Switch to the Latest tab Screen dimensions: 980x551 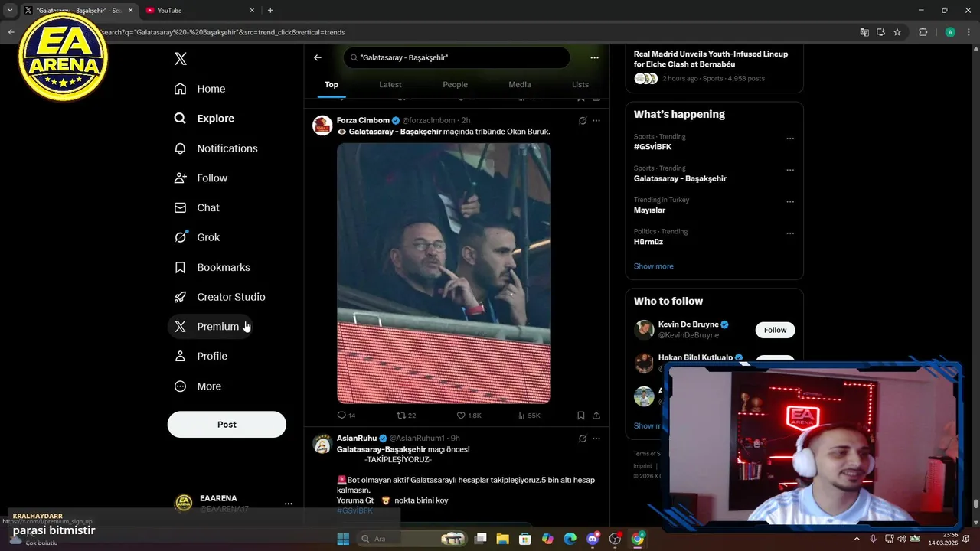(390, 85)
